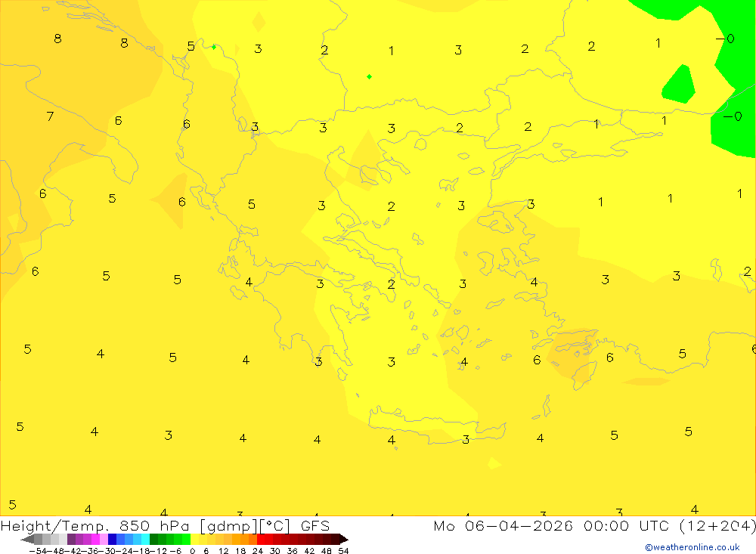Pick the bright yellow legend swatch above 0
The width and height of the screenshot is (756, 554).
click(195, 539)
